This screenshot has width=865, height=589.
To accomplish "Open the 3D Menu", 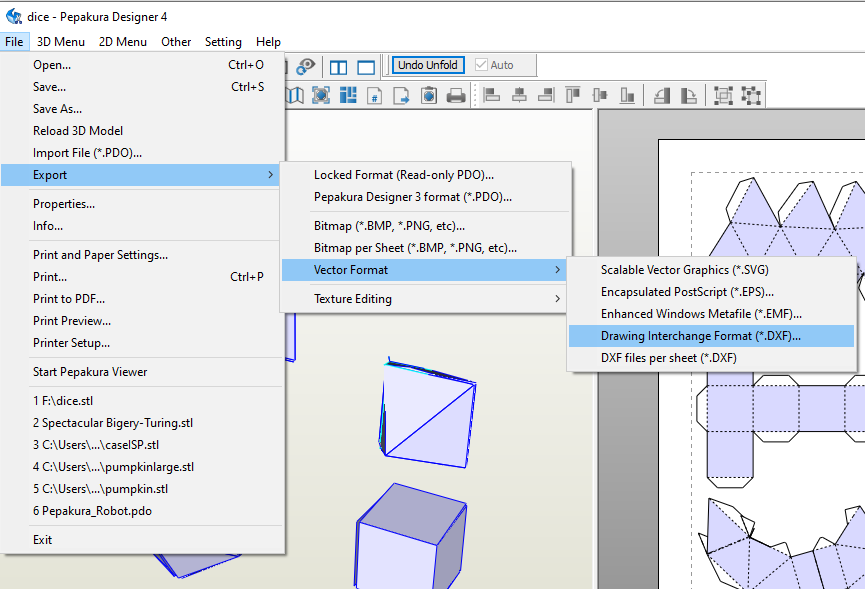I will pos(61,42).
